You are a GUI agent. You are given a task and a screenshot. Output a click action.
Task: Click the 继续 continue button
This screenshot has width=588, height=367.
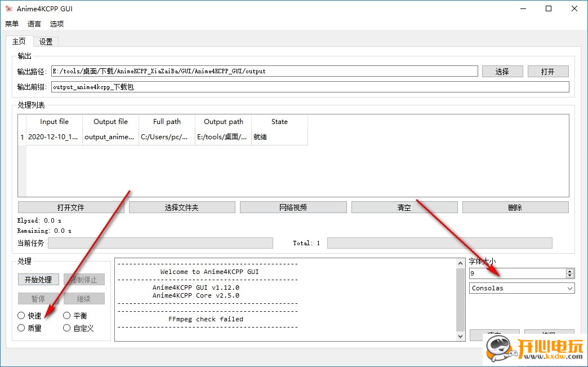point(84,299)
